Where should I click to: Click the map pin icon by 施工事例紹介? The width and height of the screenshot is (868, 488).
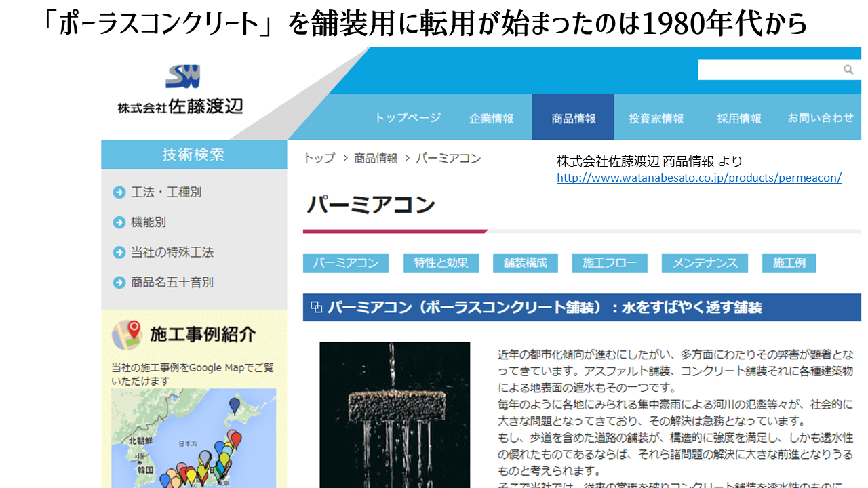click(x=126, y=333)
